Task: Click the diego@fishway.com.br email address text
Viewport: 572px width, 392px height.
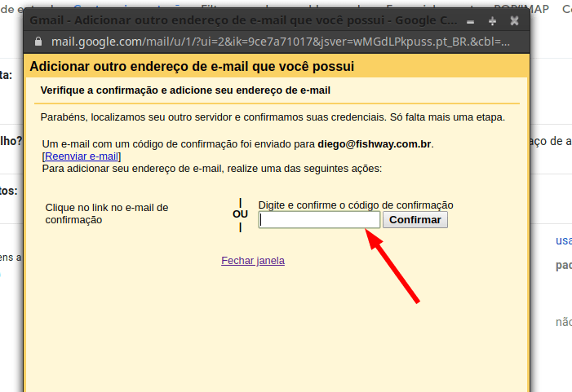Action: coord(375,144)
